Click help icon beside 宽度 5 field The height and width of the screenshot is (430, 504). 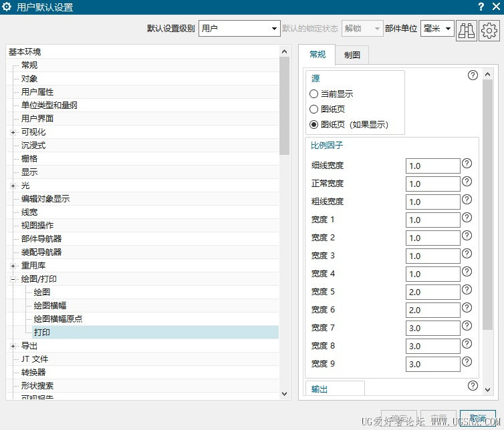click(467, 290)
